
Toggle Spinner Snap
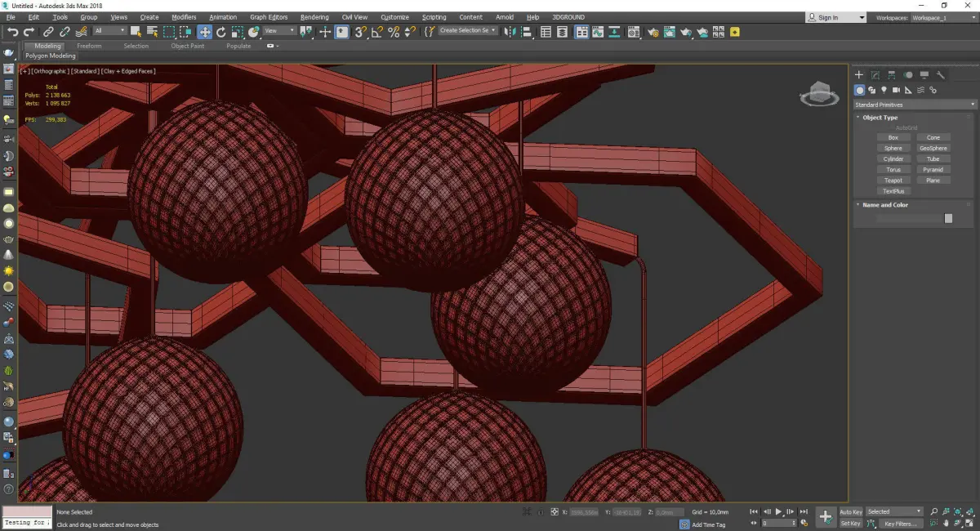point(411,32)
